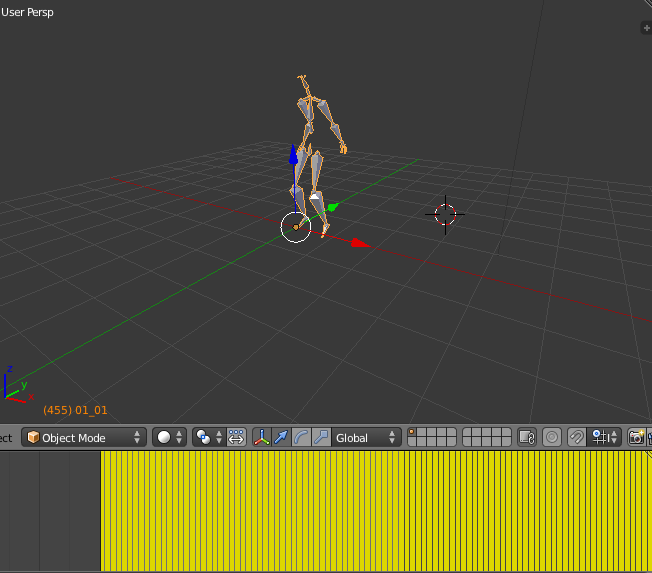Expand properties region with plus icon

(646, 28)
